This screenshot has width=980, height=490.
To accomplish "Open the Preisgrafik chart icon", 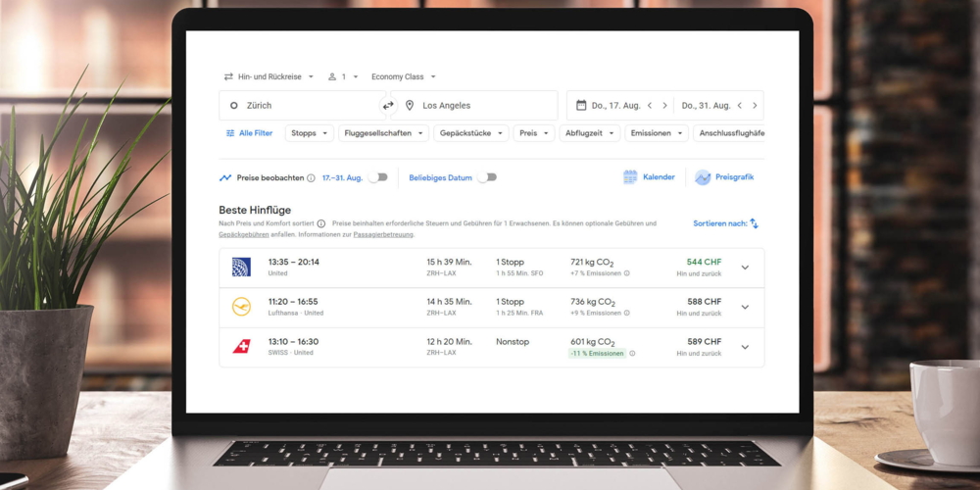I will click(x=703, y=177).
